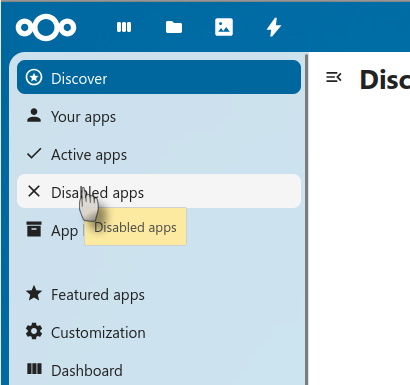This screenshot has height=385, width=410.
Task: Open Disabled apps section
Action: (159, 191)
